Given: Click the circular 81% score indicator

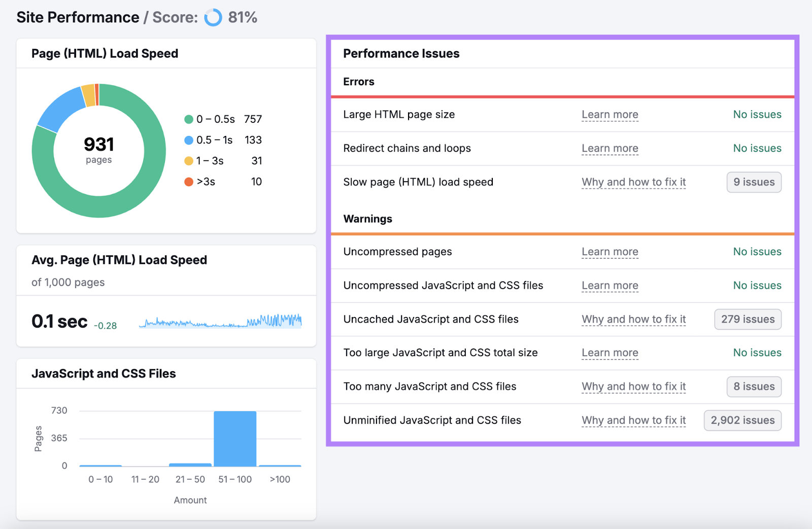Looking at the screenshot, I should pyautogui.click(x=213, y=17).
